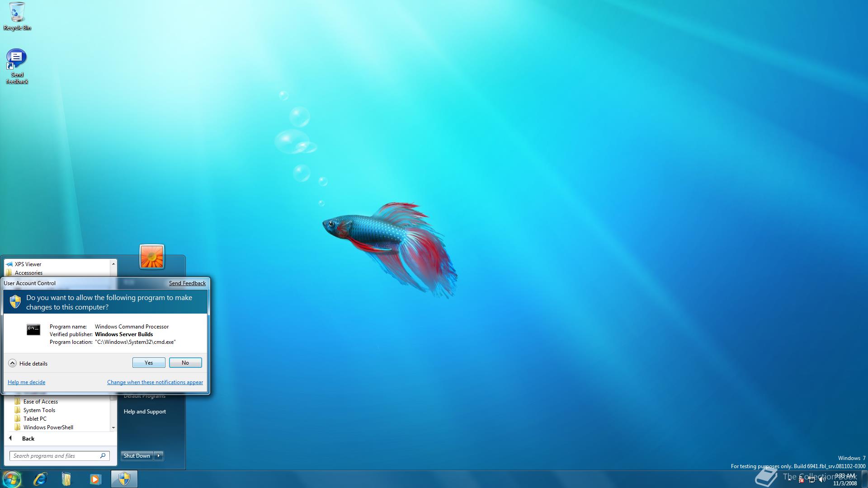Screen dimensions: 868x488
Task: Launch Internet Explorer from the taskbar
Action: click(x=41, y=479)
